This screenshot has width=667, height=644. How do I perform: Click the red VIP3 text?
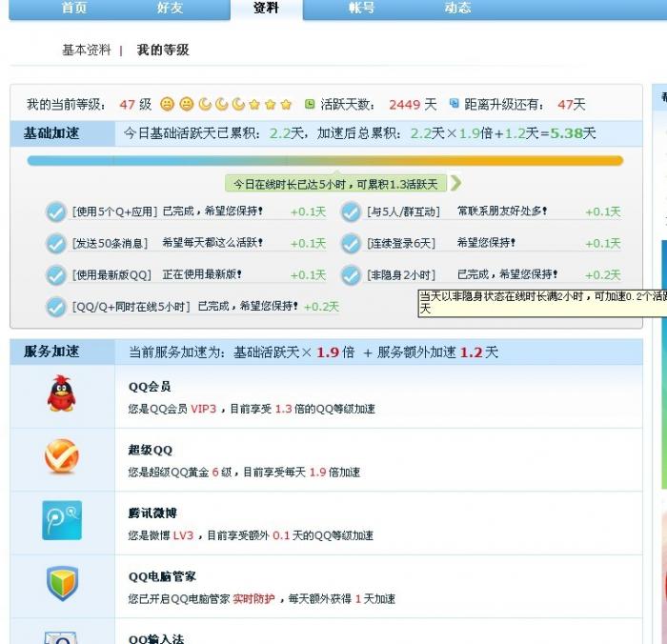(x=203, y=409)
